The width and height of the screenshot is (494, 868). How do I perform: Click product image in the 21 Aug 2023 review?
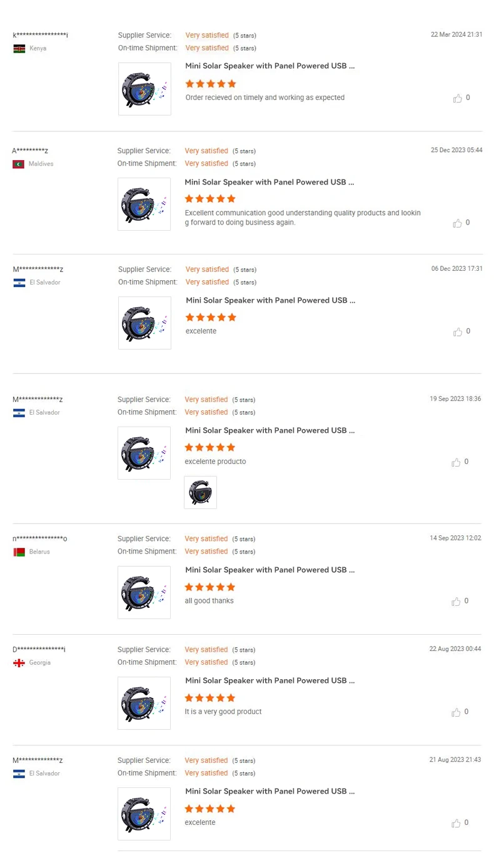[x=144, y=814]
